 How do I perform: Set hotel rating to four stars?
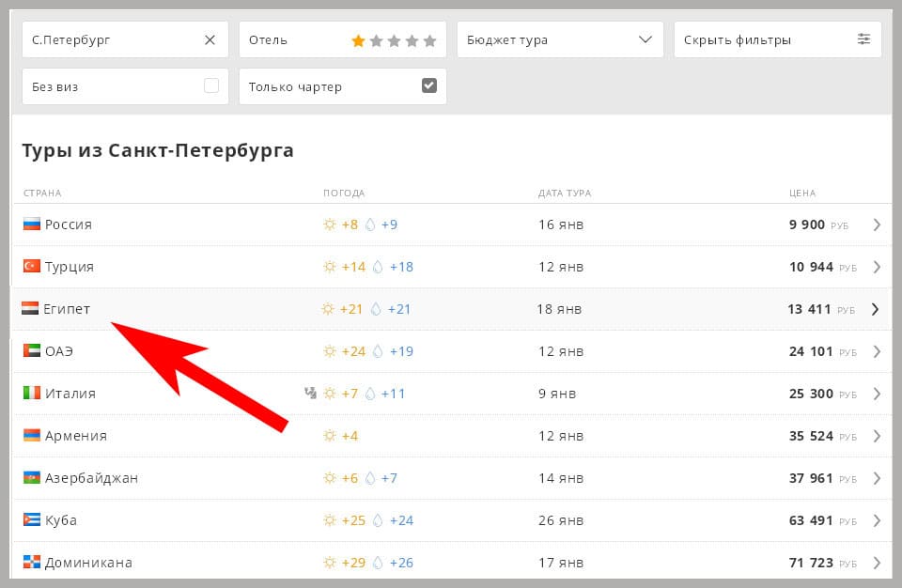click(412, 40)
